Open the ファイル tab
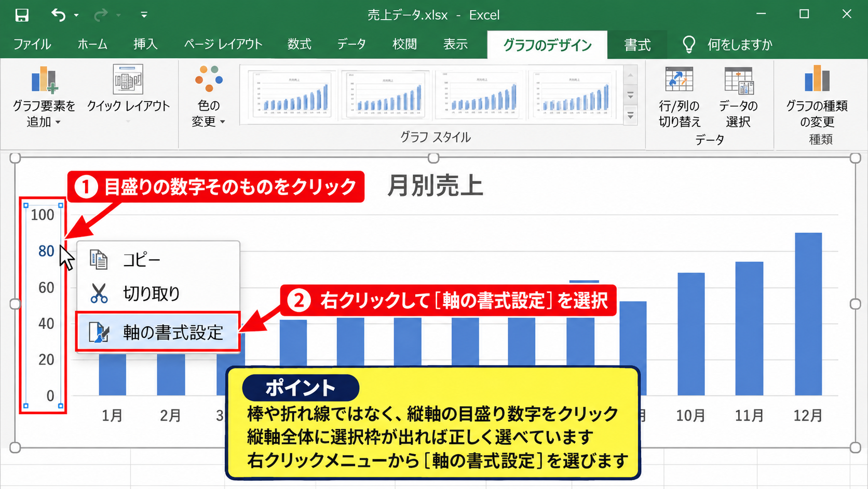 (x=32, y=45)
